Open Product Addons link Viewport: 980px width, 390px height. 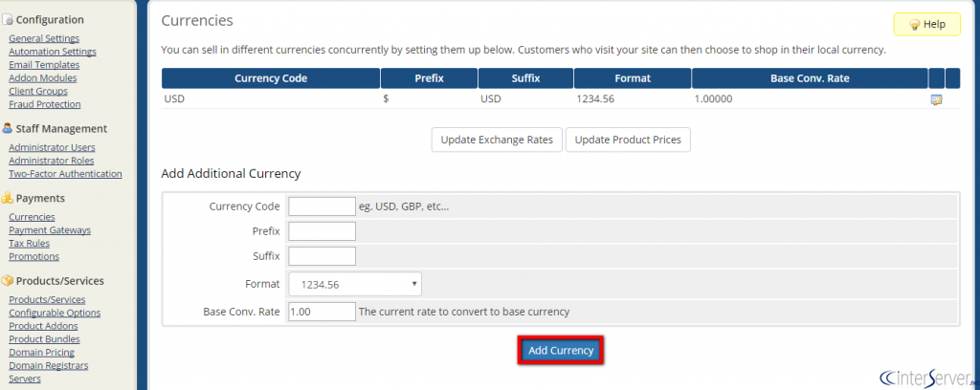tap(43, 326)
